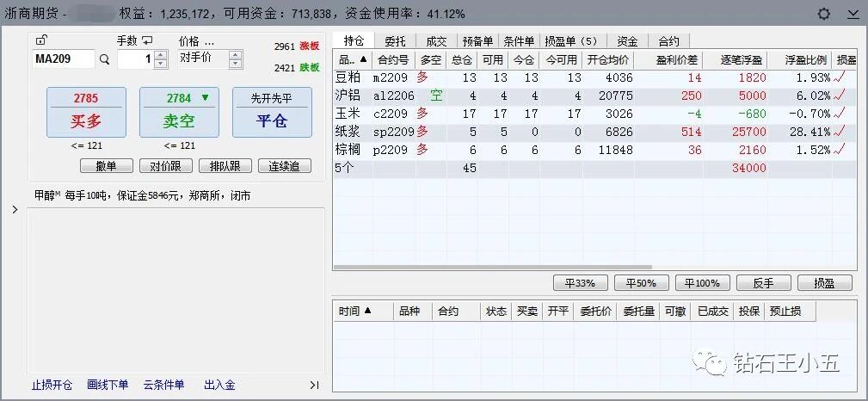Switch to the 委托 tab
Image resolution: width=868 pixels, height=401 pixels.
395,41
